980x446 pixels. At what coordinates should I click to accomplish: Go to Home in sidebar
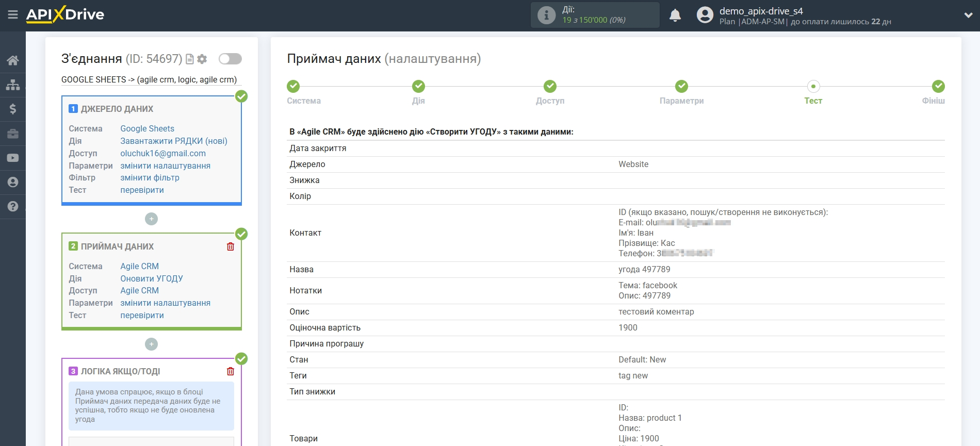click(13, 60)
